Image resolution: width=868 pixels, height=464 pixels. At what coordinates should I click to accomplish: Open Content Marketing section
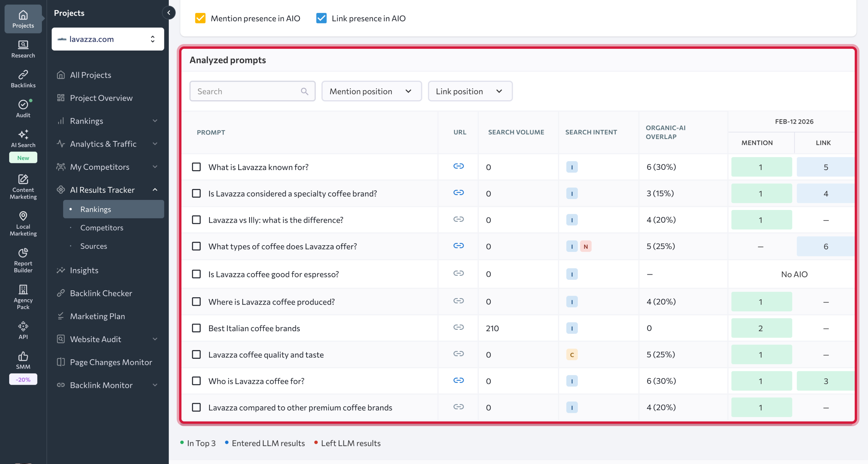(23, 187)
